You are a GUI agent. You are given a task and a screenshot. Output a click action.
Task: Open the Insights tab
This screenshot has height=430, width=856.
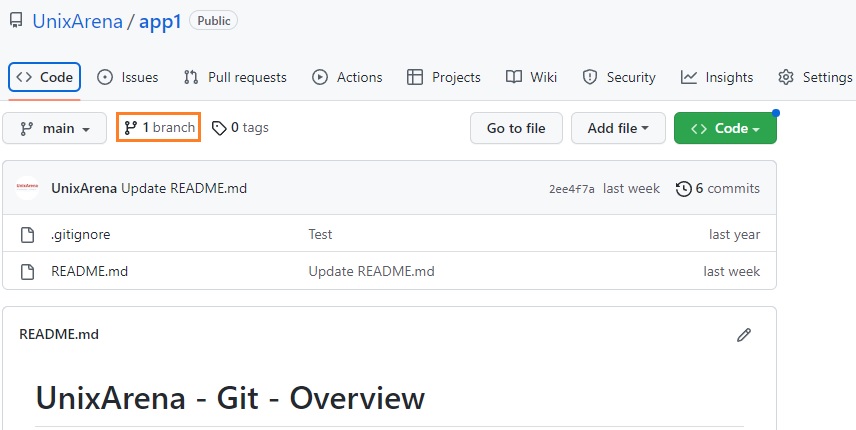(717, 77)
